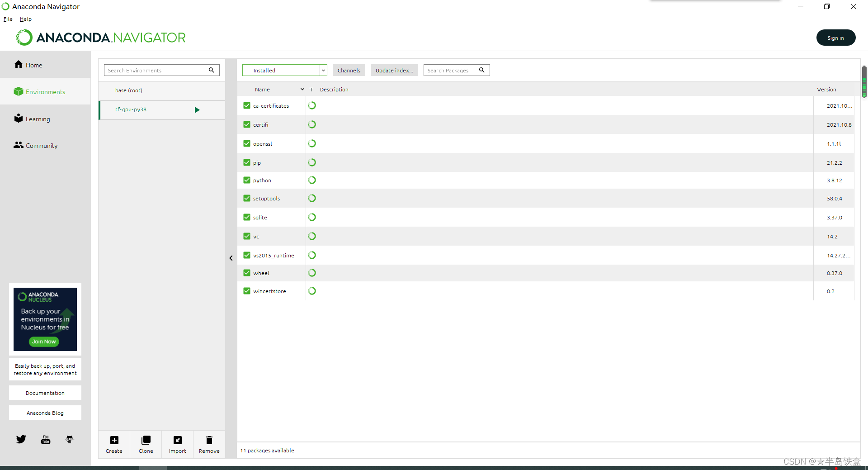Toggle the vc package checkbox
The image size is (868, 470).
247,236
